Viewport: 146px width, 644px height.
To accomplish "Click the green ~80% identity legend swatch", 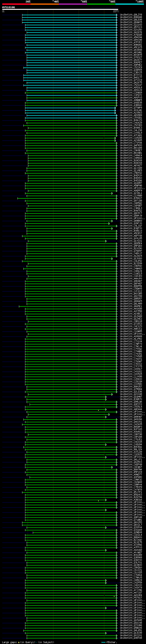I will click(101, 4).
